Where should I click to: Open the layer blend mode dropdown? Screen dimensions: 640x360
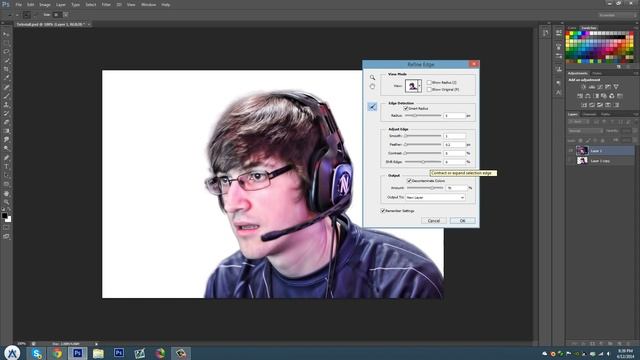coord(585,131)
